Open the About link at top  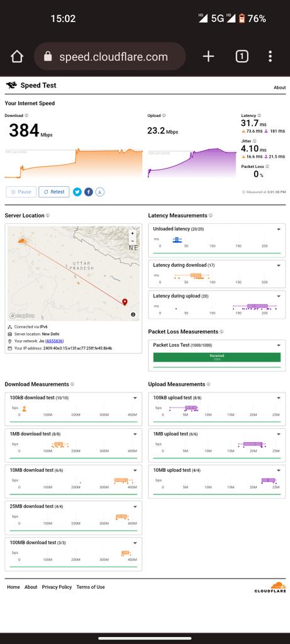coord(280,87)
